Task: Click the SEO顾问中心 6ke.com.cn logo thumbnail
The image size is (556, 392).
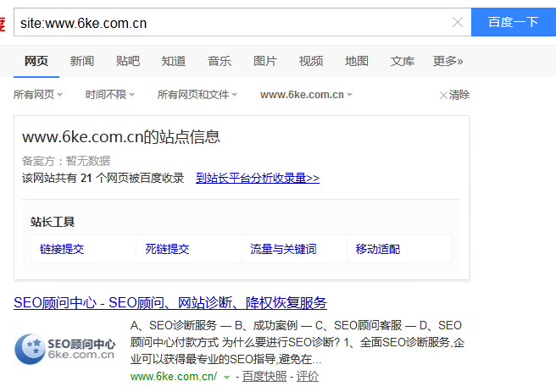Action: point(65,349)
